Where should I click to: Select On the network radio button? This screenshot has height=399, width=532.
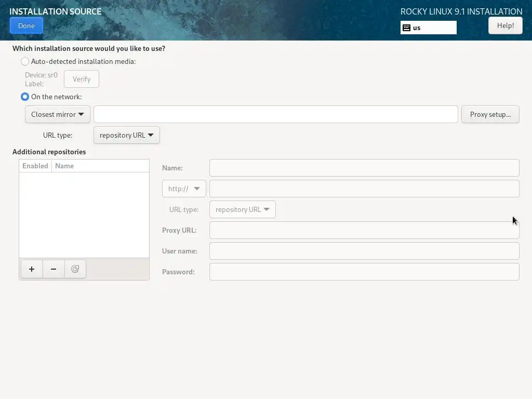pos(25,97)
